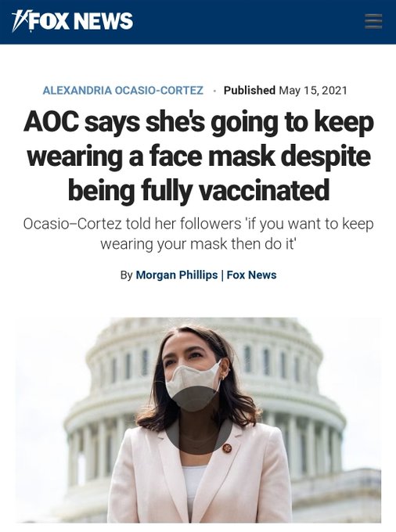Click the searchlight emblem beside FOX NEWS
Viewport: 396px width, 532px height.
point(20,21)
